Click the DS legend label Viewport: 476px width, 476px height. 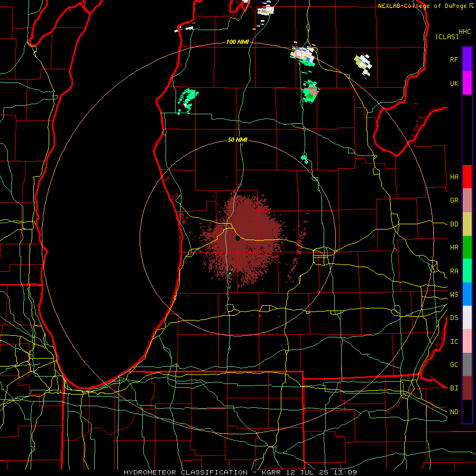coord(454,318)
